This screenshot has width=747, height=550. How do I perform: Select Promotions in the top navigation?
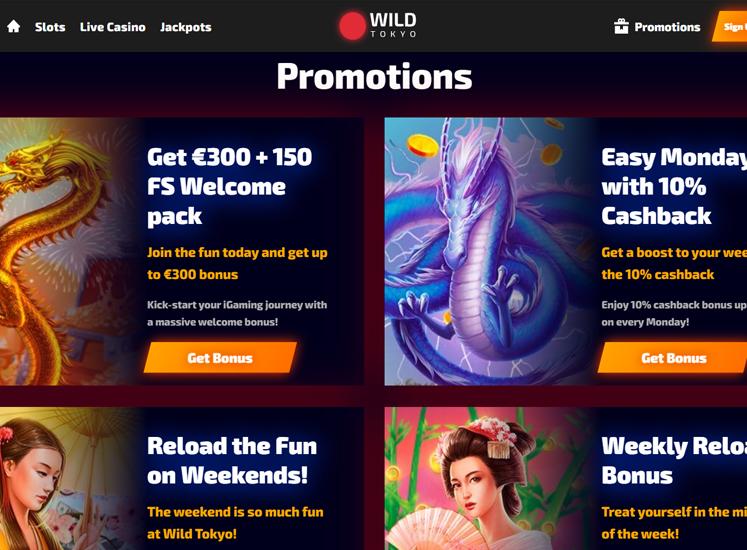pos(667,27)
